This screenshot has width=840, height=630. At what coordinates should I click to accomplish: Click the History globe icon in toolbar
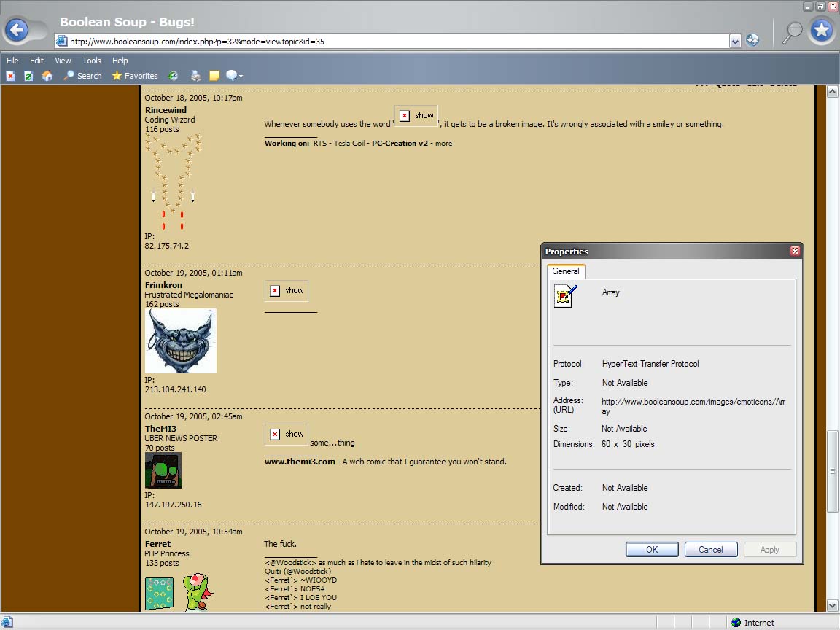pos(173,76)
